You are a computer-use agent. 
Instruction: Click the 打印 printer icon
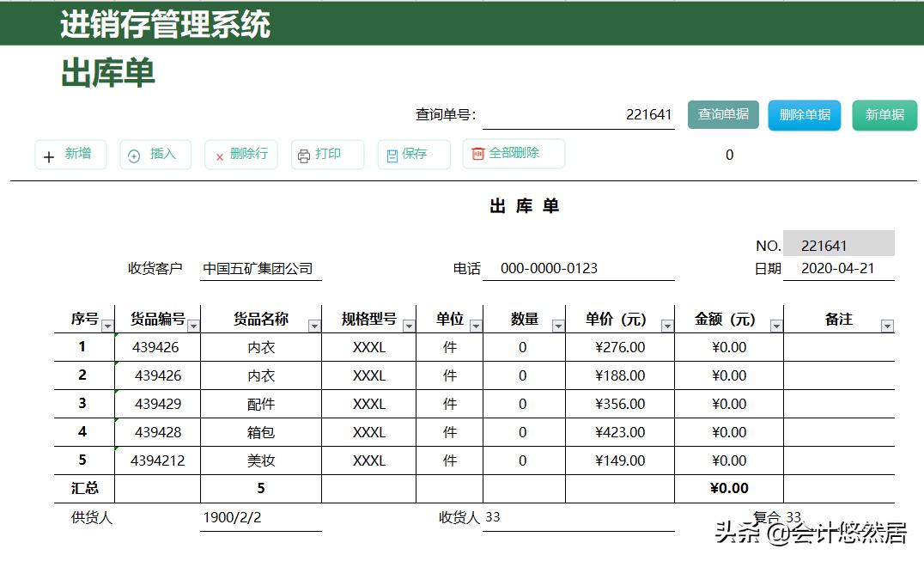[x=305, y=155]
